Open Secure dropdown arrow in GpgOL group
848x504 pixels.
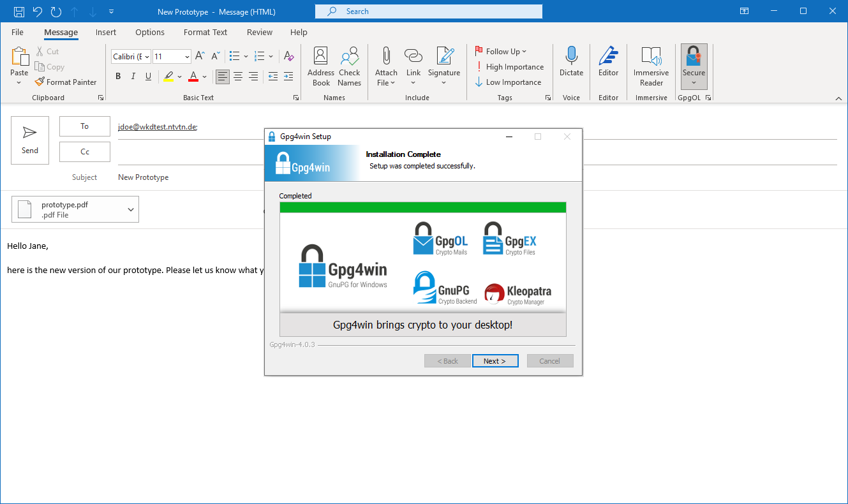pyautogui.click(x=694, y=83)
